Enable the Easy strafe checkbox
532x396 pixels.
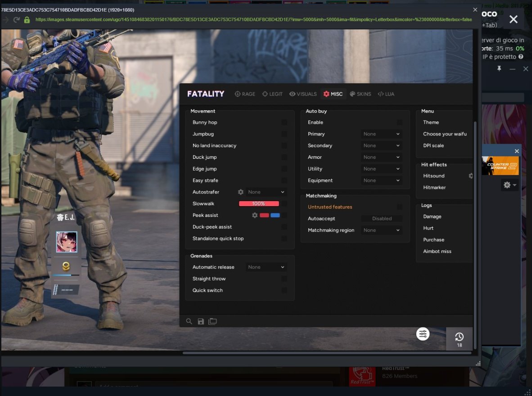(284, 180)
